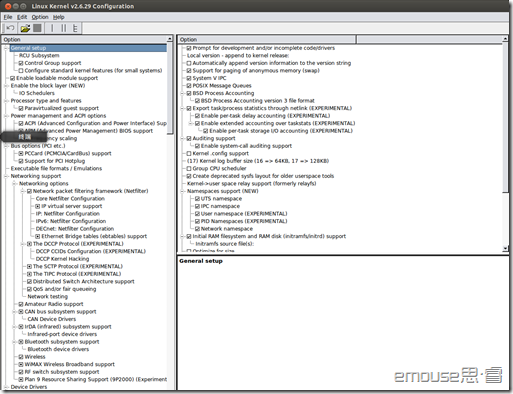Collapse Auditing support node in right pane
Screen dimensions: 513x394
[x=183, y=138]
